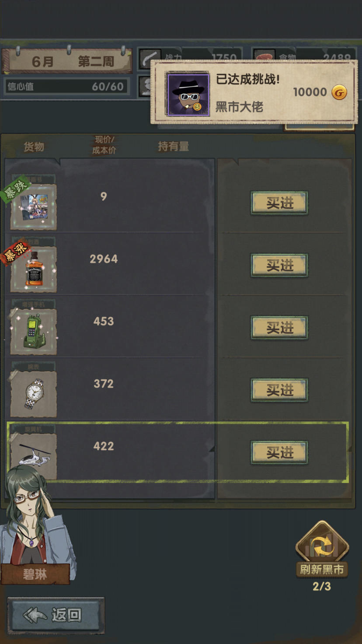Tap the 持有量 column header

(174, 147)
